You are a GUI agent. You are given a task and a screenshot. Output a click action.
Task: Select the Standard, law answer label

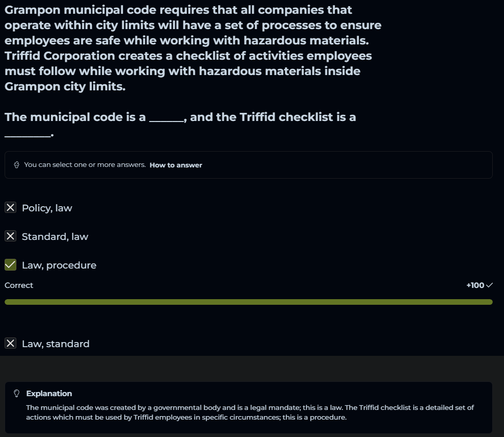(55, 236)
